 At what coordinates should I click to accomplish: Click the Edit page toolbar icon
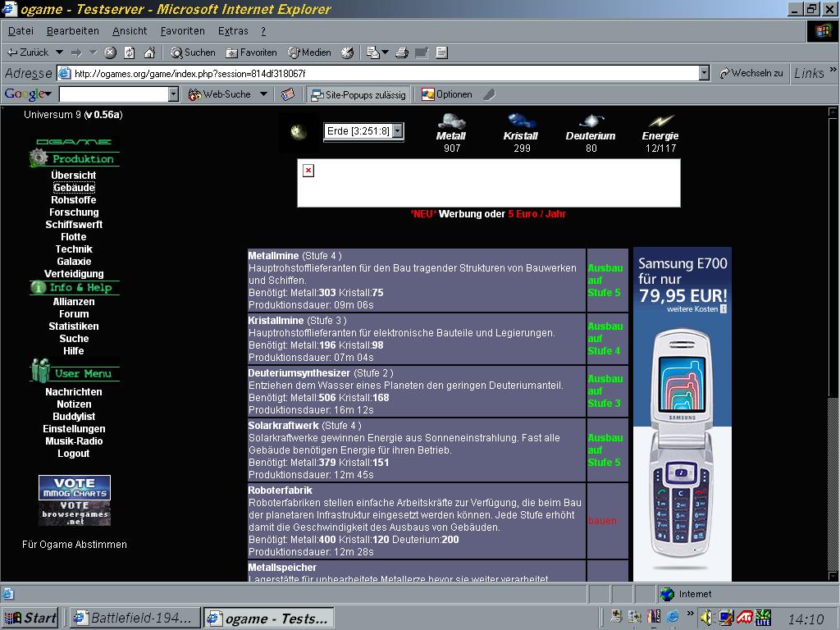click(441, 52)
